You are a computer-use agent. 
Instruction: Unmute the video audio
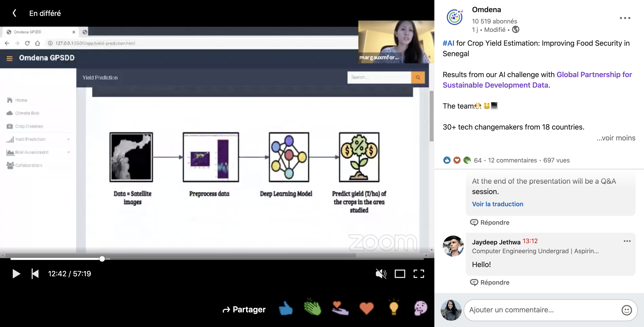(381, 274)
